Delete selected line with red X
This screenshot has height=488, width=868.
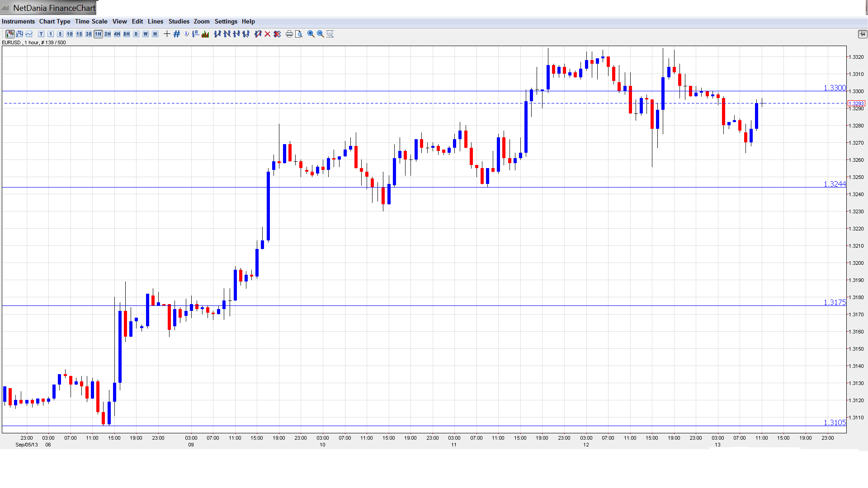click(268, 34)
